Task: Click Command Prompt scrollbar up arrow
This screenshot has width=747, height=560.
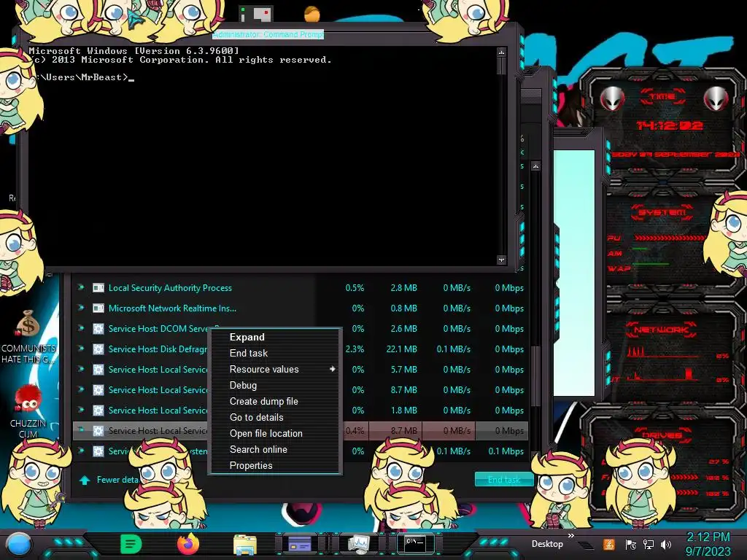Action: click(x=501, y=52)
